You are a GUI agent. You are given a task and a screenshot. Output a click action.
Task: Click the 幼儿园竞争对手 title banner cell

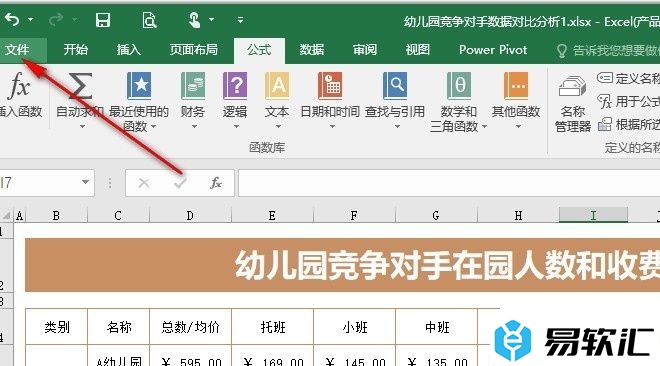pyautogui.click(x=343, y=265)
